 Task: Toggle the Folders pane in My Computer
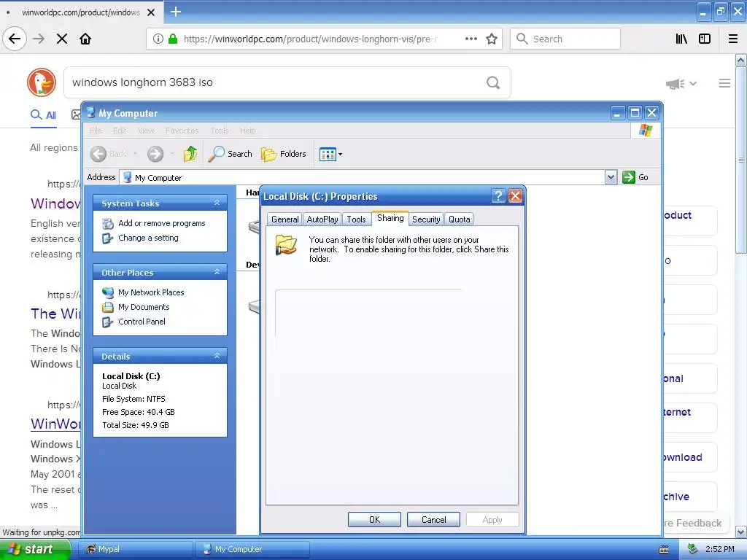click(x=284, y=154)
